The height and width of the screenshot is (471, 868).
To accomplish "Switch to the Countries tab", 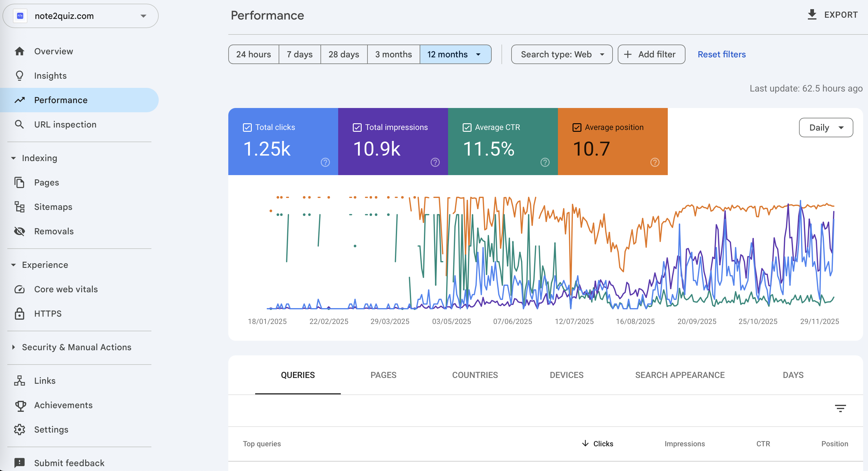I will coord(474,375).
